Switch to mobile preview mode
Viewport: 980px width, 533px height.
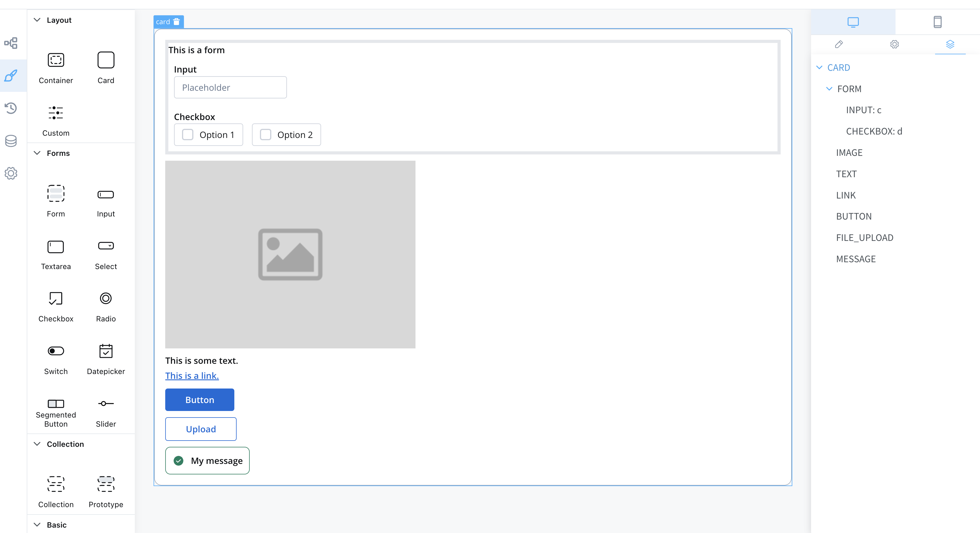938,22
